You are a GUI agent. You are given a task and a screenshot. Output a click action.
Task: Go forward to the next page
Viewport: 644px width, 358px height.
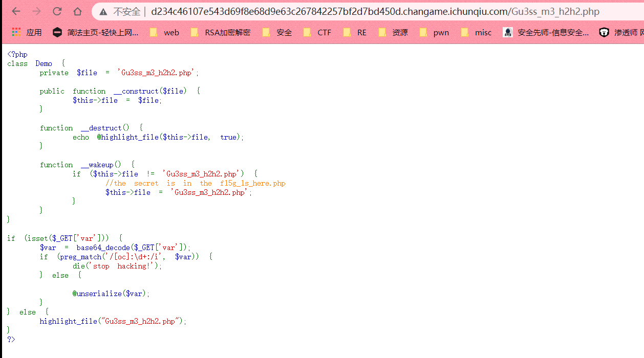[x=36, y=11]
